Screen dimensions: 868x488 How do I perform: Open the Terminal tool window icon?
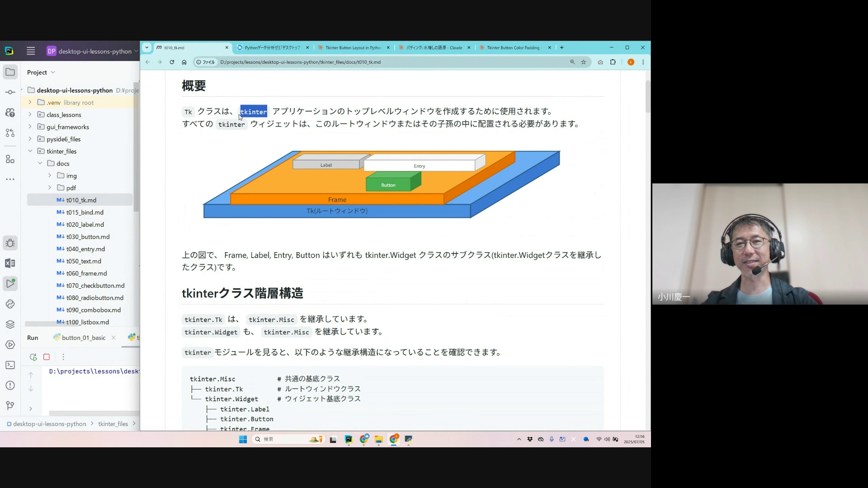(x=10, y=365)
